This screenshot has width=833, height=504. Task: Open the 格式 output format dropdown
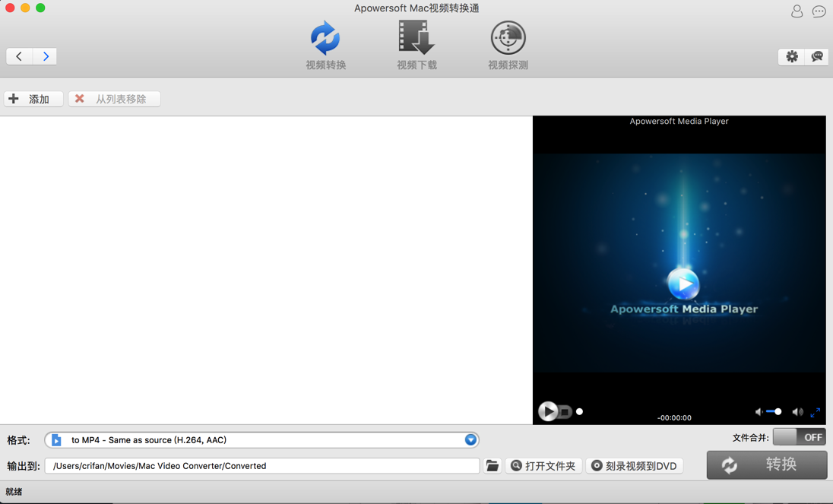coord(262,439)
